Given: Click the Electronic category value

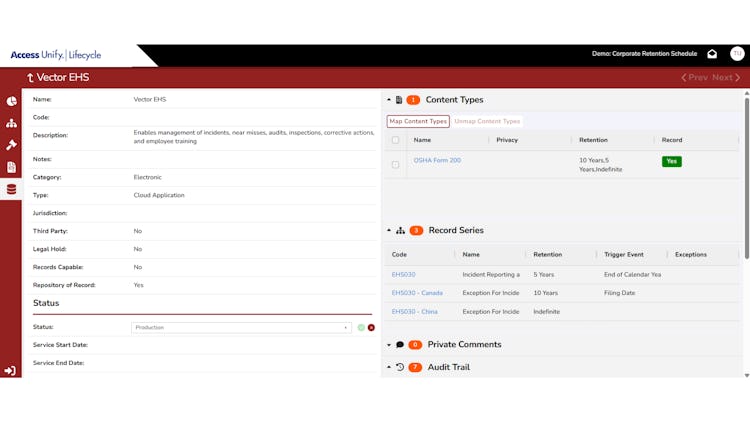Looking at the screenshot, I should pyautogui.click(x=147, y=177).
